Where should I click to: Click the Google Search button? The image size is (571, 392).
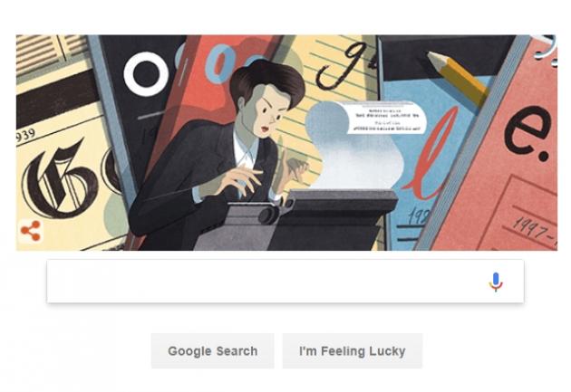click(x=212, y=351)
